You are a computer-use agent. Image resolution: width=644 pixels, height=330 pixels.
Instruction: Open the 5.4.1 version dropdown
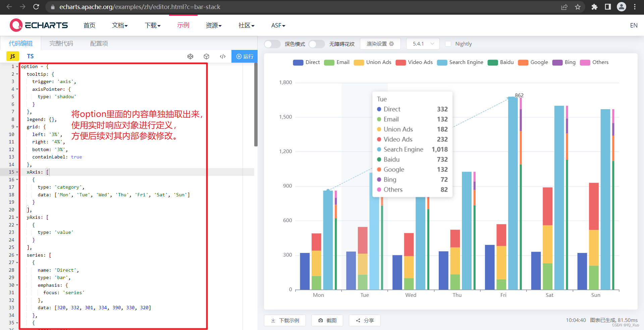tap(423, 44)
